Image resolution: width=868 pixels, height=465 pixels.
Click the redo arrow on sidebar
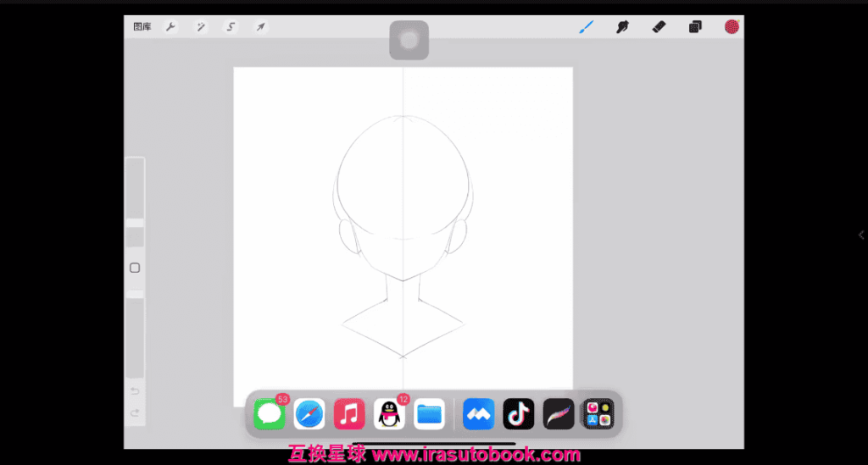click(x=135, y=412)
